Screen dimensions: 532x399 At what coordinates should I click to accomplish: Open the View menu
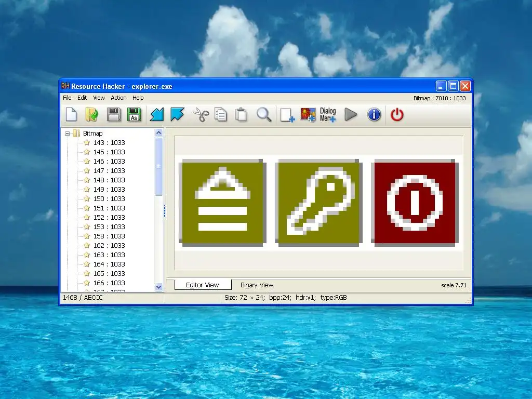click(x=99, y=98)
